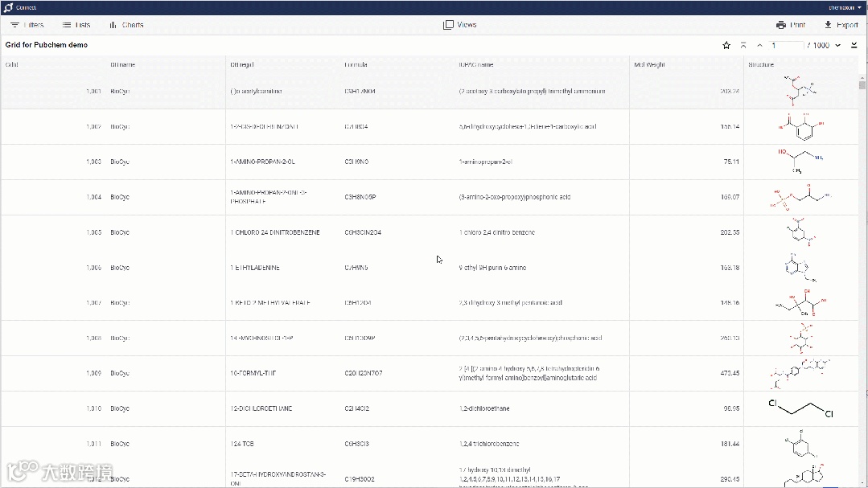Select CdId cell 1,010
The image size is (868, 488).
[x=93, y=409]
